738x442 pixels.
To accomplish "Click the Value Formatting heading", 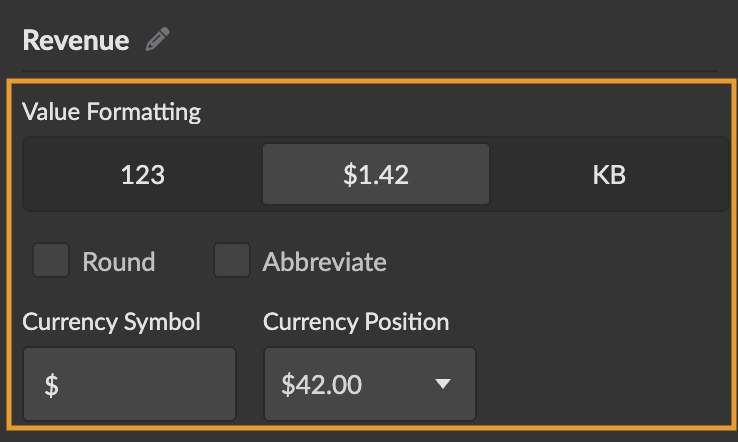I will [111, 111].
